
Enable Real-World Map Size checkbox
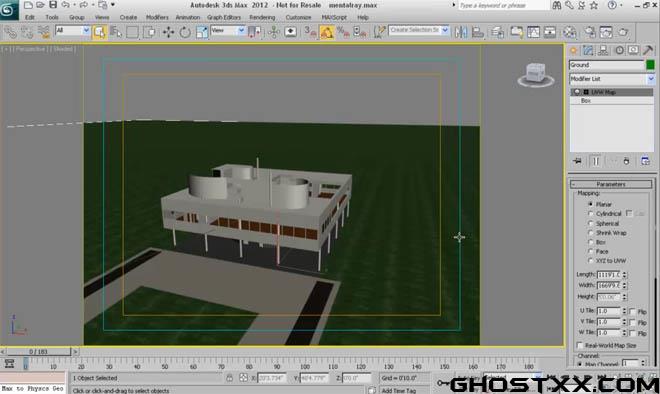pyautogui.click(x=580, y=345)
